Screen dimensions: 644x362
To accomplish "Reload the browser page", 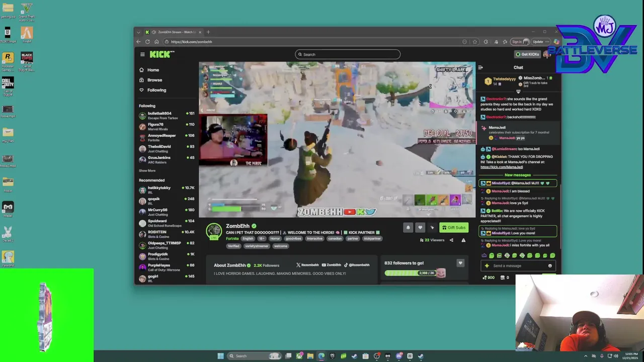I will coord(147,42).
